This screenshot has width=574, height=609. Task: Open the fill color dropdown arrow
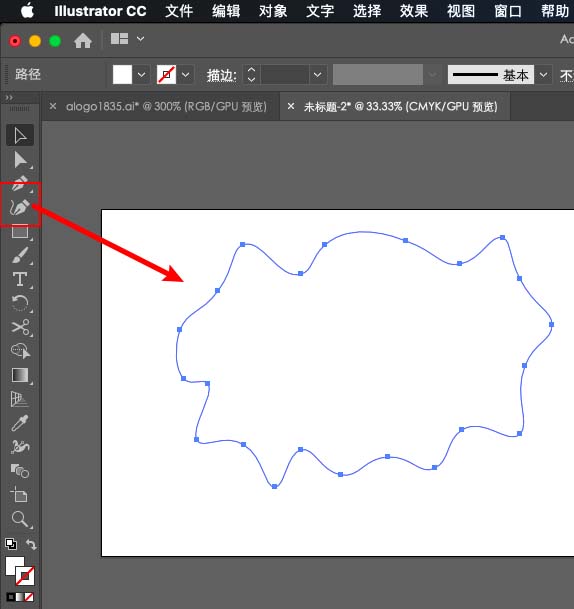coord(141,75)
